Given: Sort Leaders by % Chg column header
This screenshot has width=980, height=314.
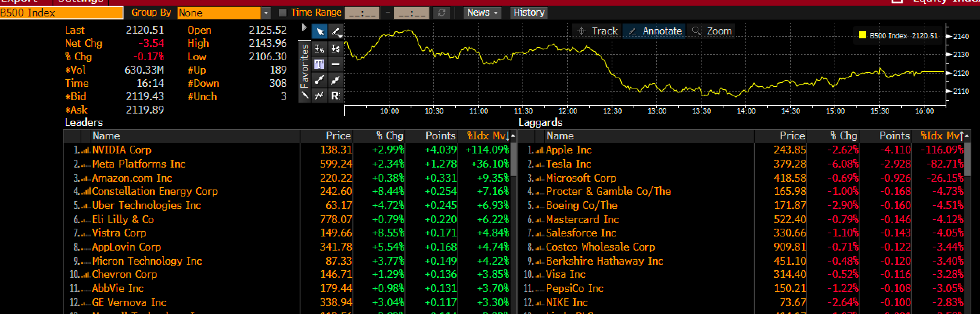Looking at the screenshot, I should coord(379,136).
